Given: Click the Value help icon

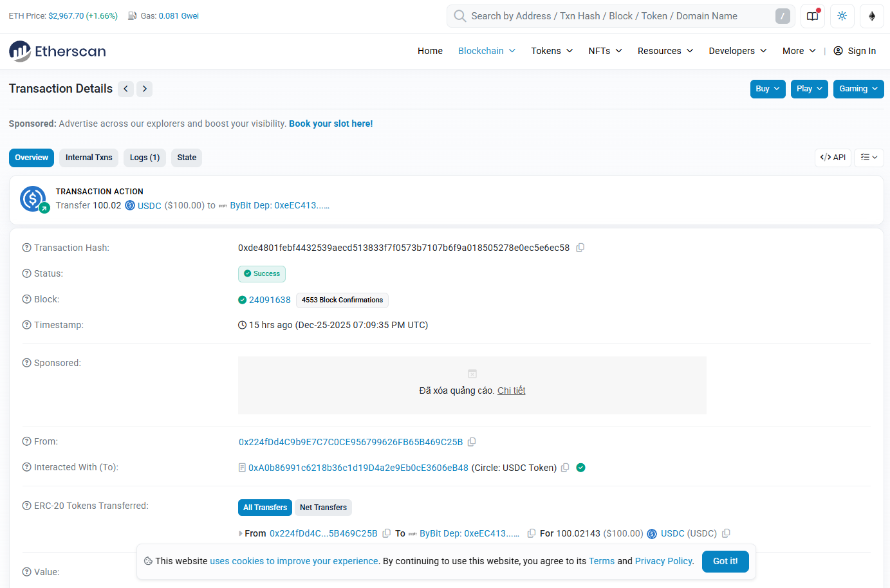Looking at the screenshot, I should (27, 572).
